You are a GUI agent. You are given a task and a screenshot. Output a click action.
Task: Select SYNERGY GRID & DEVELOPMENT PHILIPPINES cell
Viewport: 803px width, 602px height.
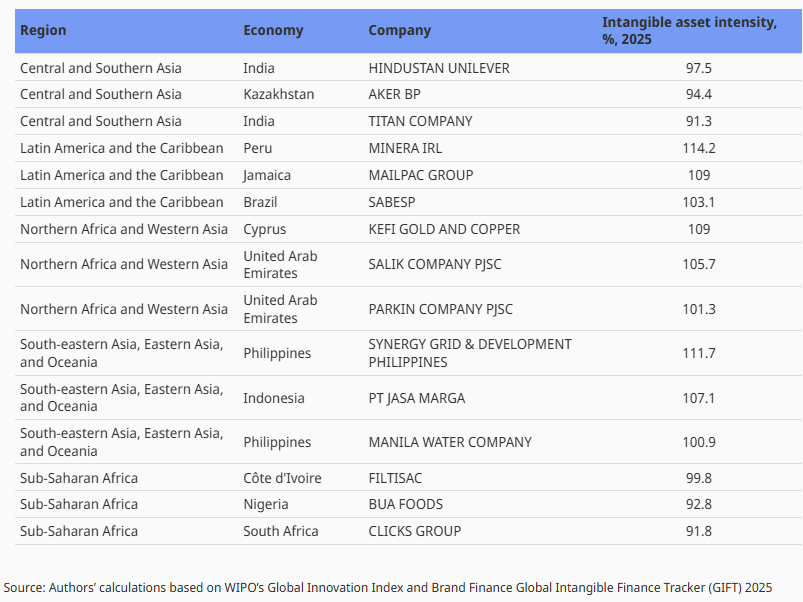pyautogui.click(x=470, y=353)
